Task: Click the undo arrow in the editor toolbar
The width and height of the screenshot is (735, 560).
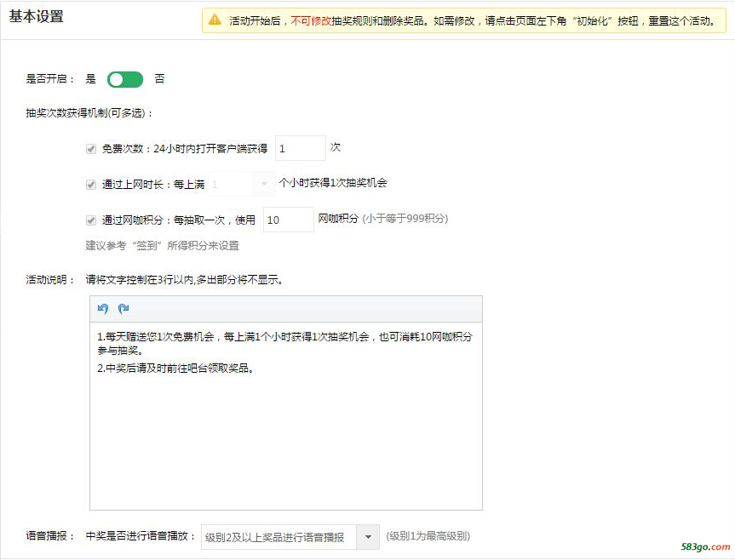Action: pyautogui.click(x=103, y=309)
